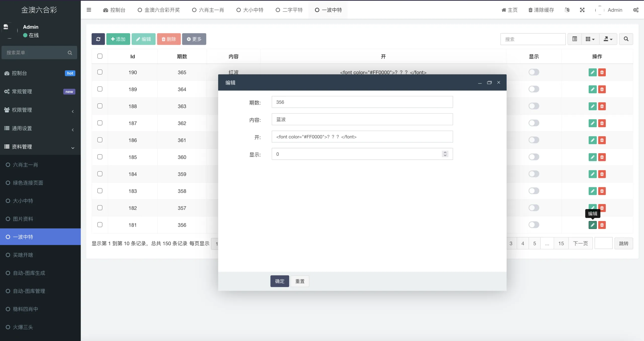Click the 搜索 table search input
Screen dimensions: 644x341
[x=533, y=39]
